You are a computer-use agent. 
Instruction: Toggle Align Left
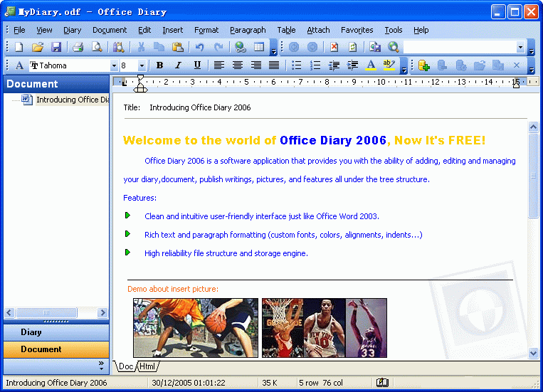(219, 65)
